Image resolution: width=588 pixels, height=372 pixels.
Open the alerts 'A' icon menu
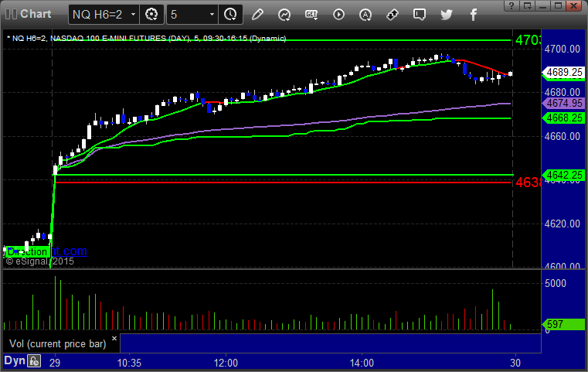(365, 15)
